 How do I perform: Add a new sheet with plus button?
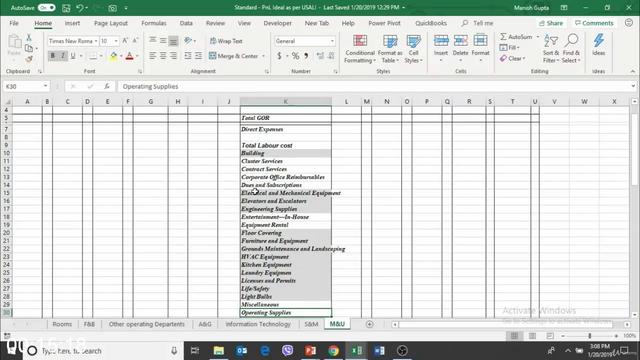(369, 324)
